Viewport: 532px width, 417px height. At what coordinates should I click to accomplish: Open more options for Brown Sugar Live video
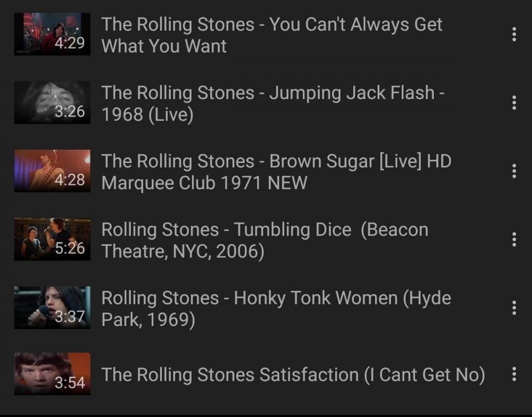(514, 171)
